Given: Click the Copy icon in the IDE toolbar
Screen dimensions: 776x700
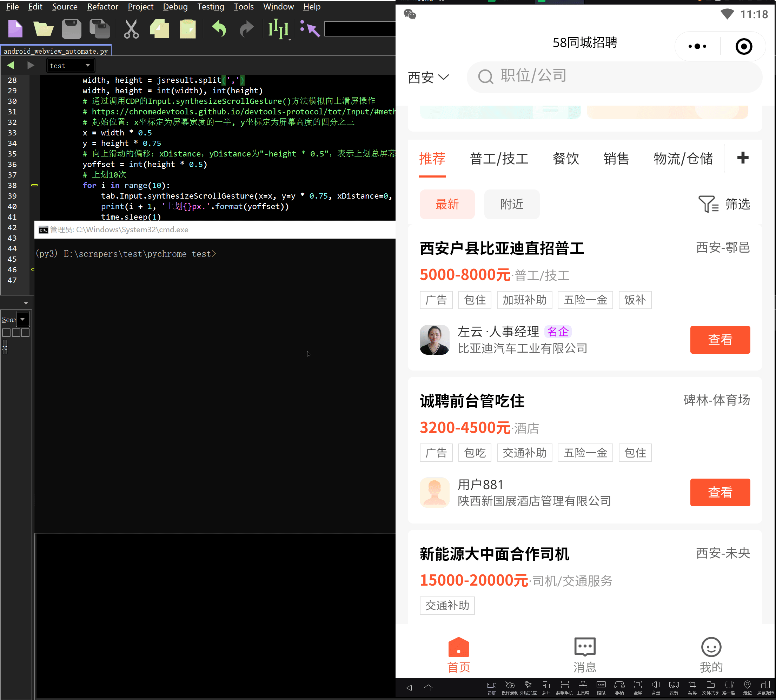Looking at the screenshot, I should (x=159, y=29).
